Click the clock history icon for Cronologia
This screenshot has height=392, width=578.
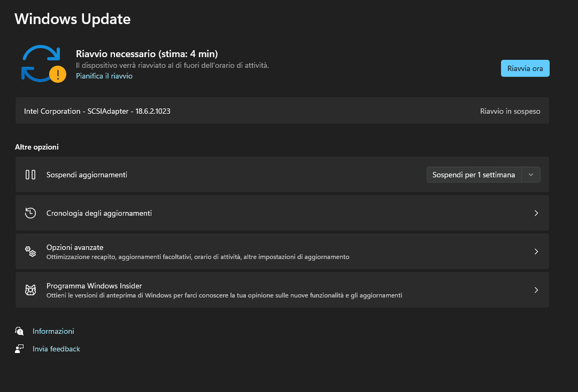[x=30, y=213]
